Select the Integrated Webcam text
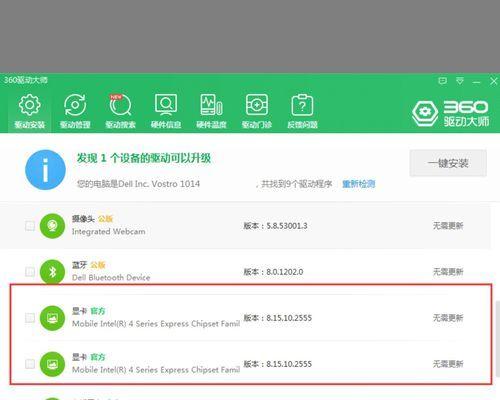This screenshot has width=500, height=400. 109,231
